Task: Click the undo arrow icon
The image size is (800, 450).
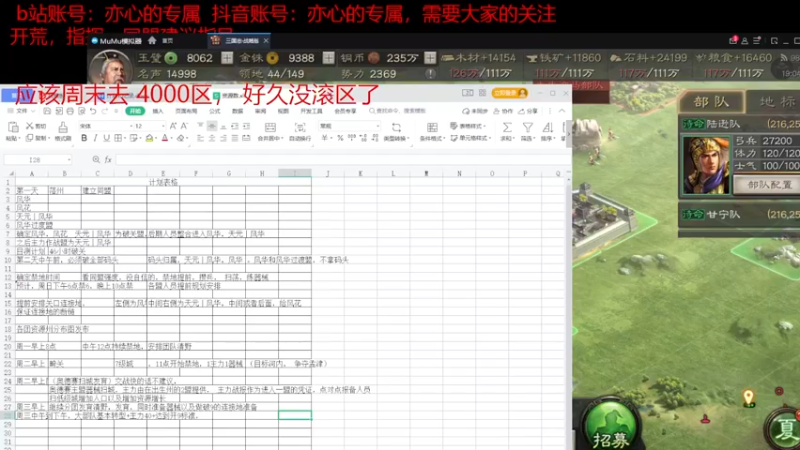Action: (93, 111)
